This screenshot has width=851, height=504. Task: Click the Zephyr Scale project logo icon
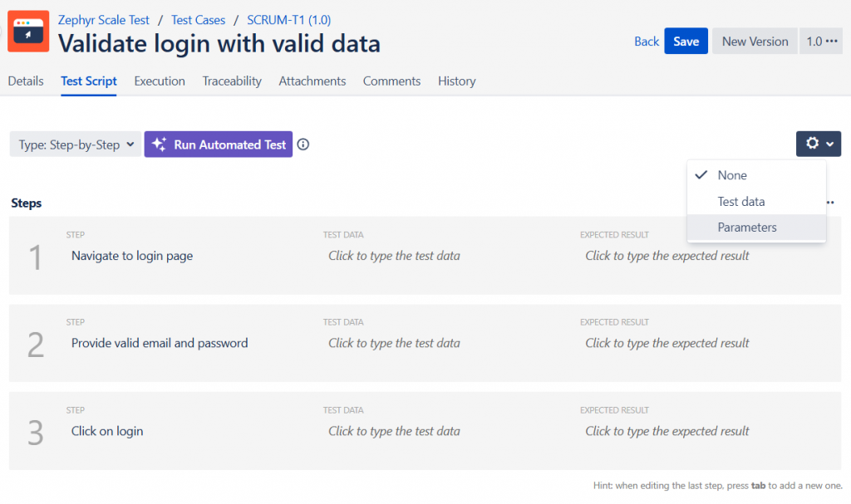point(28,32)
